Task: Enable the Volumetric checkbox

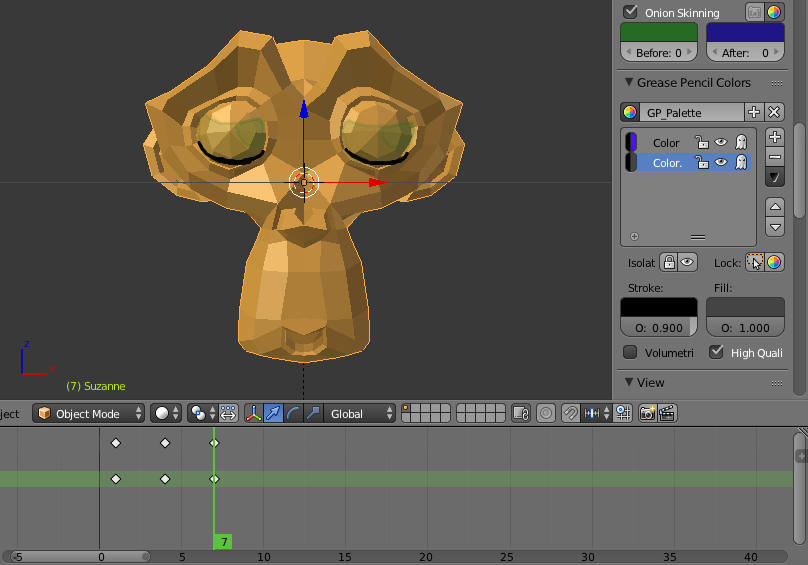Action: click(630, 352)
